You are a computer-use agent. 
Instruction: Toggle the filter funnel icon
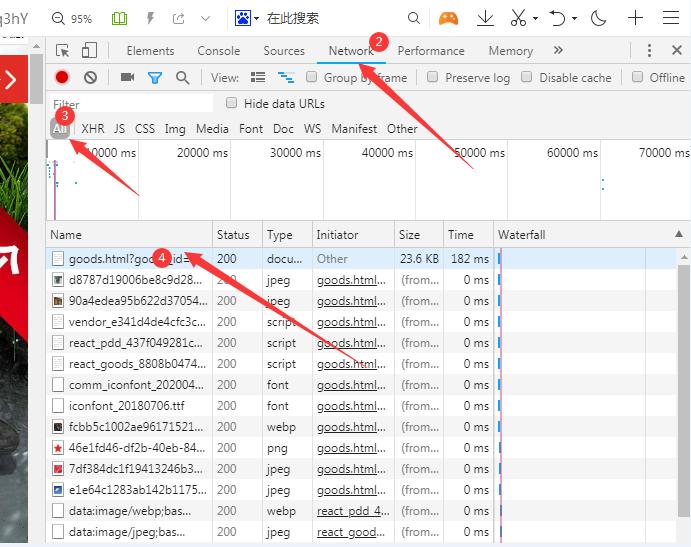pos(155,77)
